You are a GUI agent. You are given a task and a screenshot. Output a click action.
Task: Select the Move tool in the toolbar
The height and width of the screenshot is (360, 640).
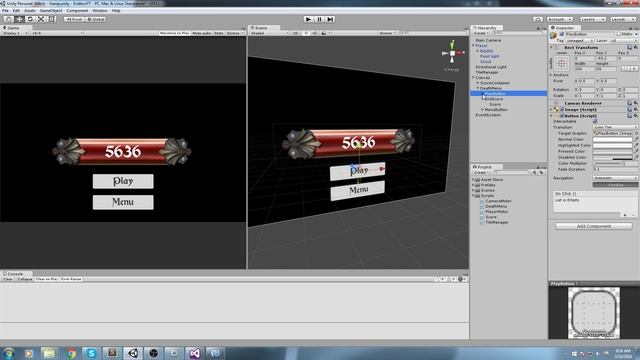point(19,19)
